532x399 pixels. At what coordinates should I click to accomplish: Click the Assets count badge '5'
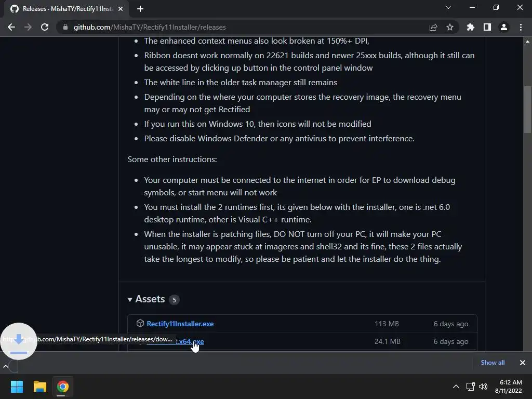coord(174,300)
